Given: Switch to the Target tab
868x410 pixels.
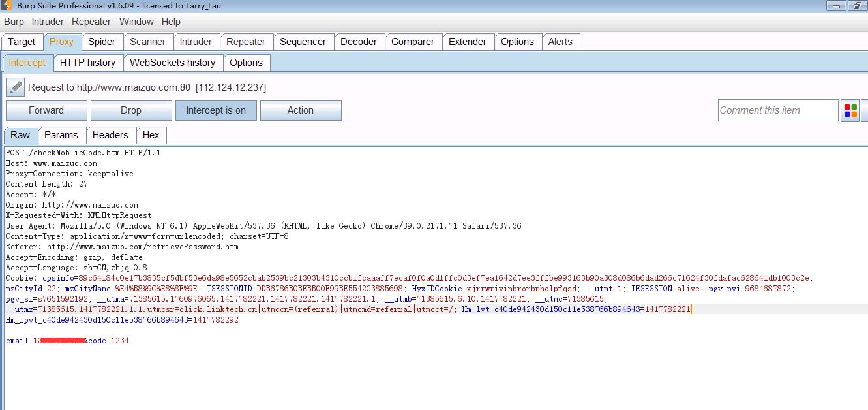Looking at the screenshot, I should (x=22, y=42).
